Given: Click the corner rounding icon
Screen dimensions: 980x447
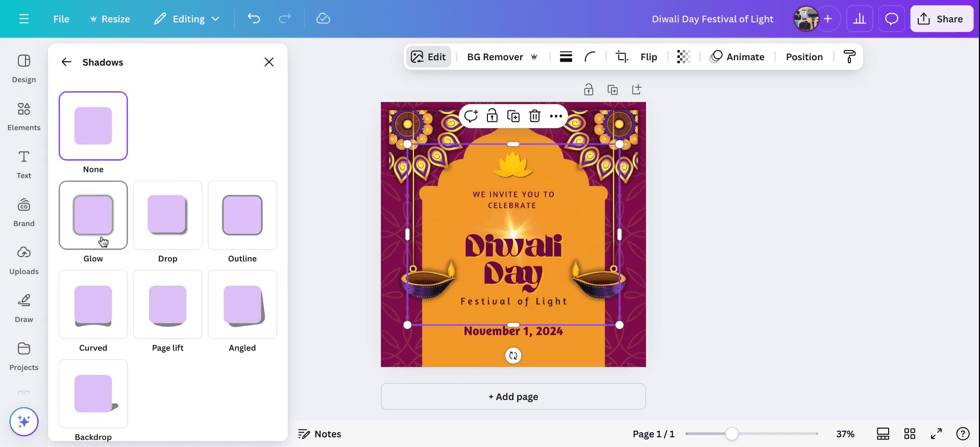Looking at the screenshot, I should [590, 57].
